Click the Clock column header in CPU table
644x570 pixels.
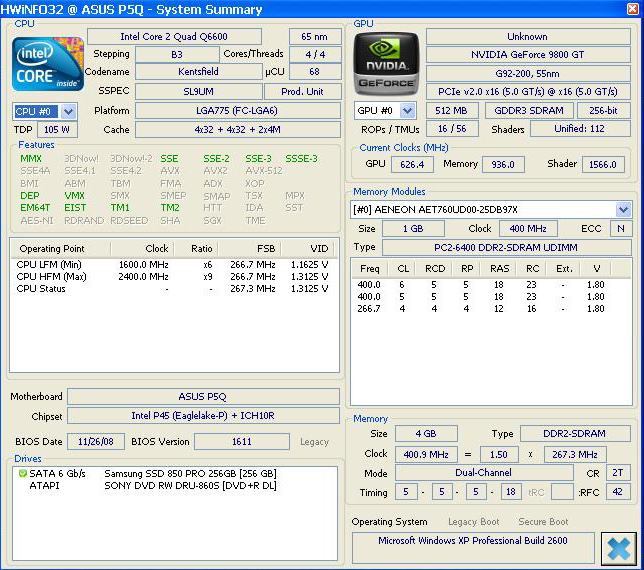point(143,248)
